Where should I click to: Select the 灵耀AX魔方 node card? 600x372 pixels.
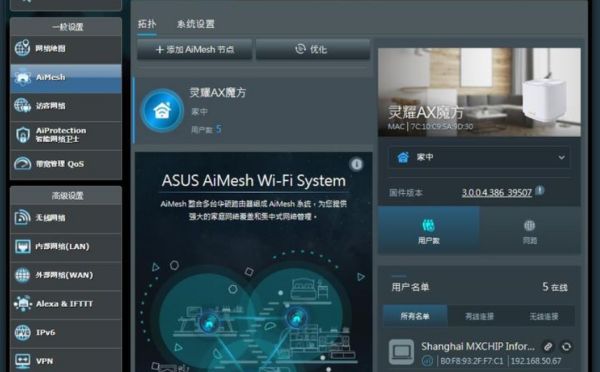tap(253, 111)
